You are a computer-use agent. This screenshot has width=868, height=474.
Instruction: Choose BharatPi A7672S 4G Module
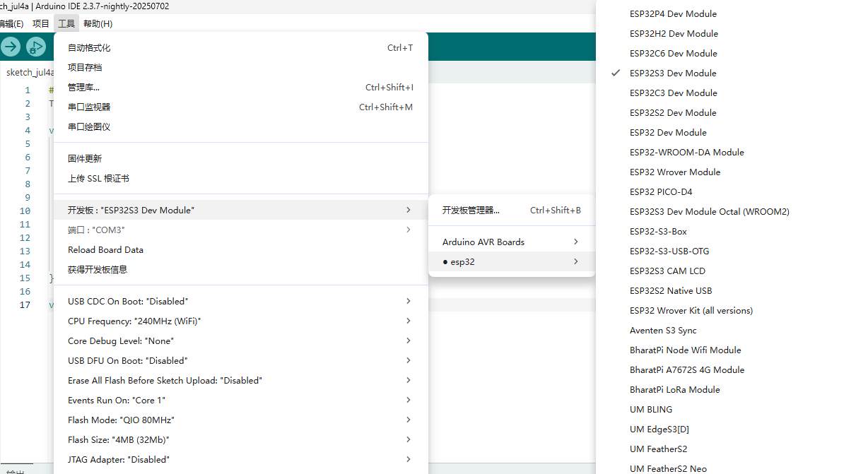732,370
